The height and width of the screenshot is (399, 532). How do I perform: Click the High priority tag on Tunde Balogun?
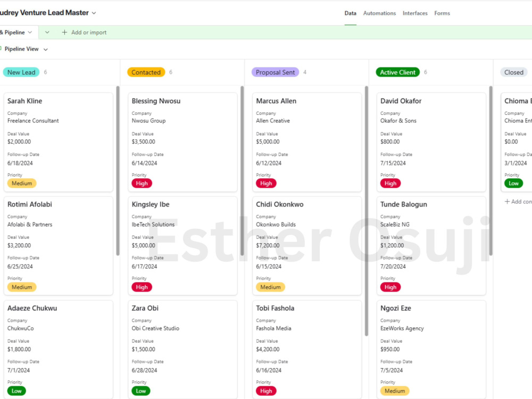click(x=390, y=287)
